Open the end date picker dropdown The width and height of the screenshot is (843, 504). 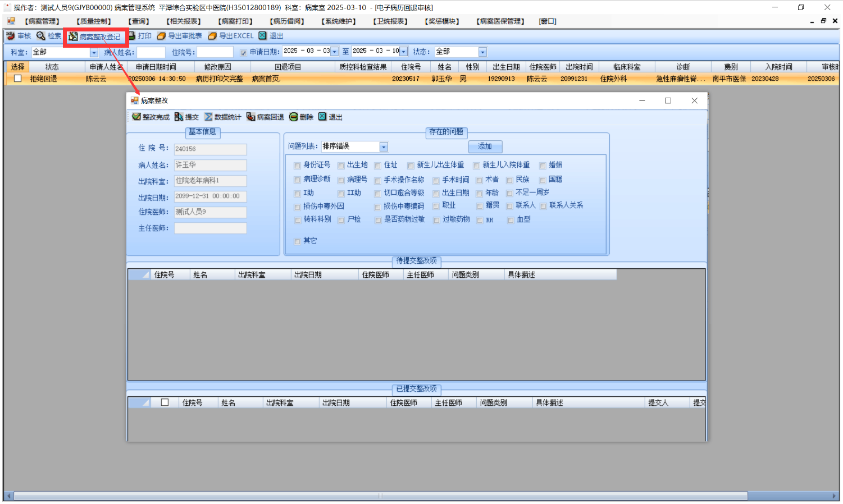coord(403,52)
